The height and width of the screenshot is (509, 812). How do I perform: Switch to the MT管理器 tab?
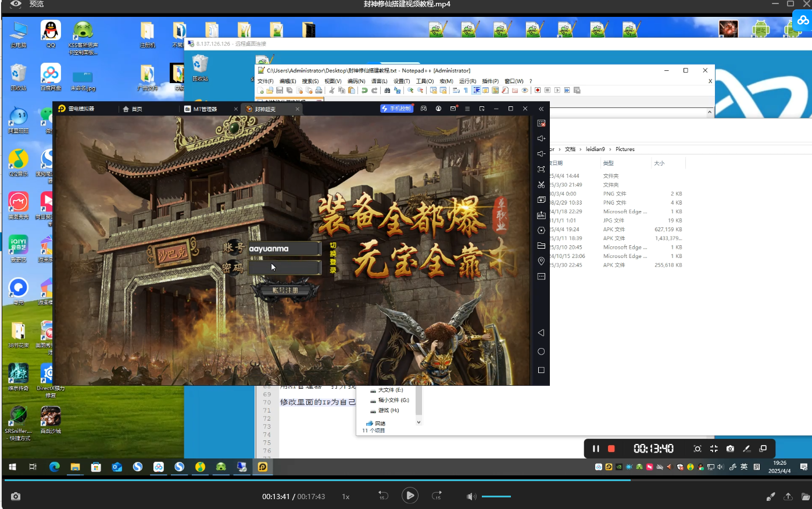click(x=201, y=109)
